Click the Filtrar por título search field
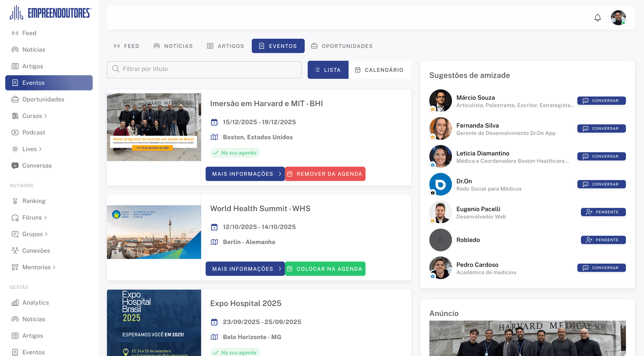Screen dimensions: 644x356 click(x=204, y=69)
